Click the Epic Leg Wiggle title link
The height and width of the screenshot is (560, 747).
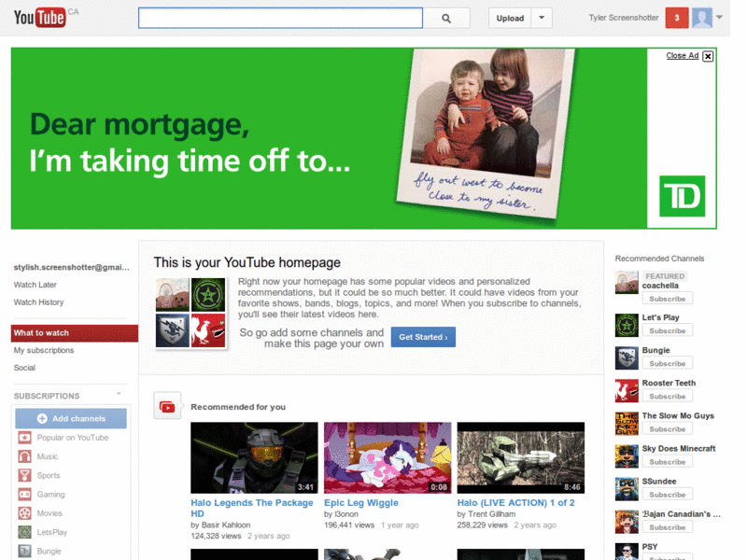[x=361, y=502]
